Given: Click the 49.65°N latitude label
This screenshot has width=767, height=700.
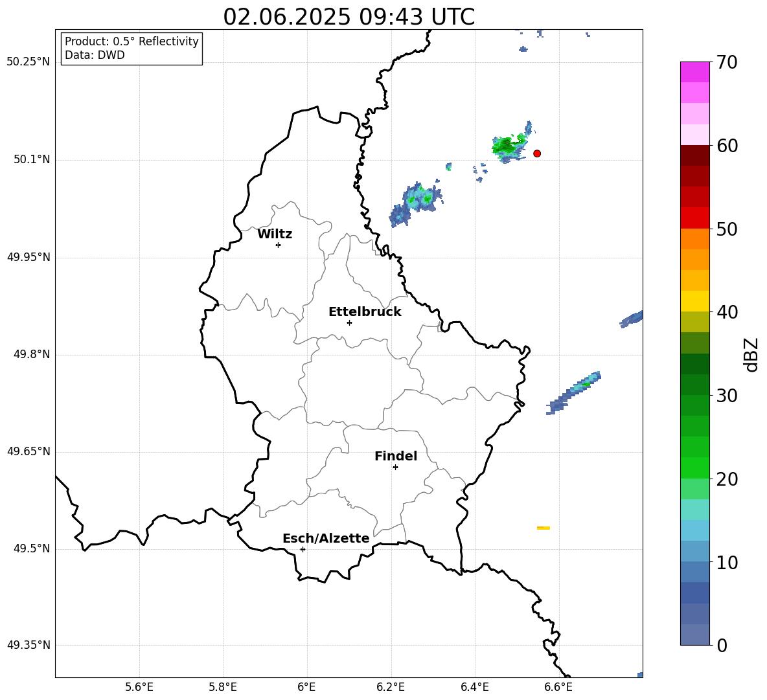Looking at the screenshot, I should pos(29,451).
